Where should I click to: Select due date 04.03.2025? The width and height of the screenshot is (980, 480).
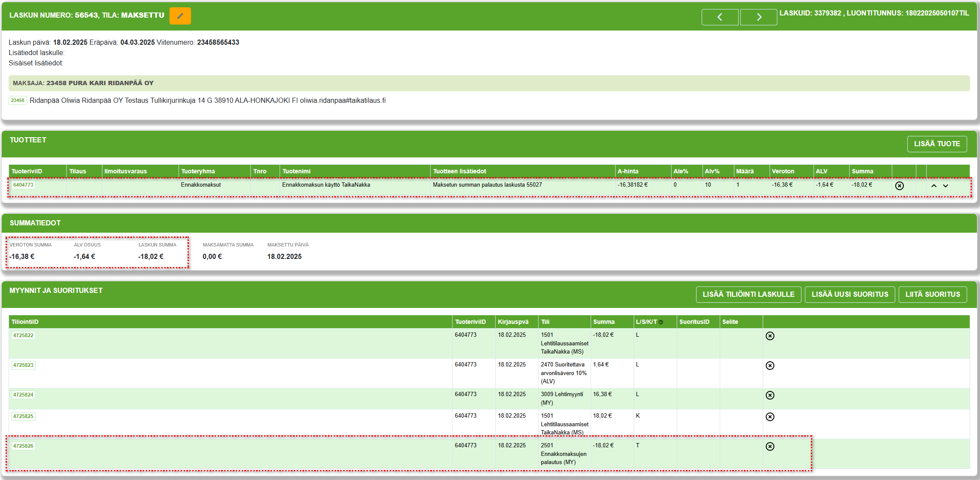[x=137, y=42]
